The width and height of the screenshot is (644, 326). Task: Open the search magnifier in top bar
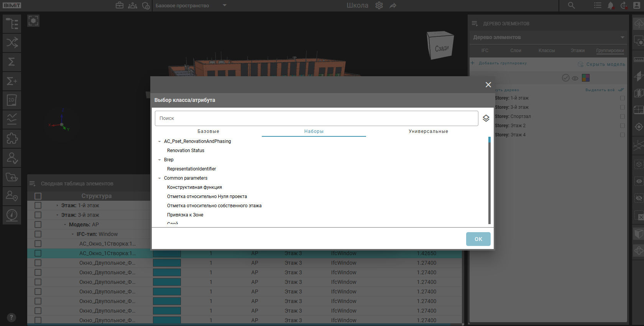(x=571, y=6)
